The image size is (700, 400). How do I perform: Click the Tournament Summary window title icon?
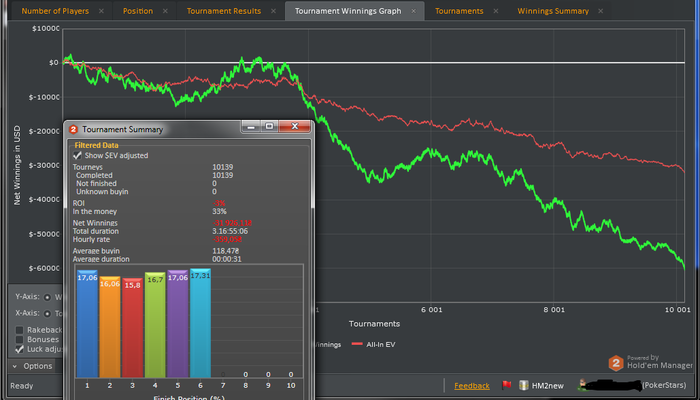(74, 129)
